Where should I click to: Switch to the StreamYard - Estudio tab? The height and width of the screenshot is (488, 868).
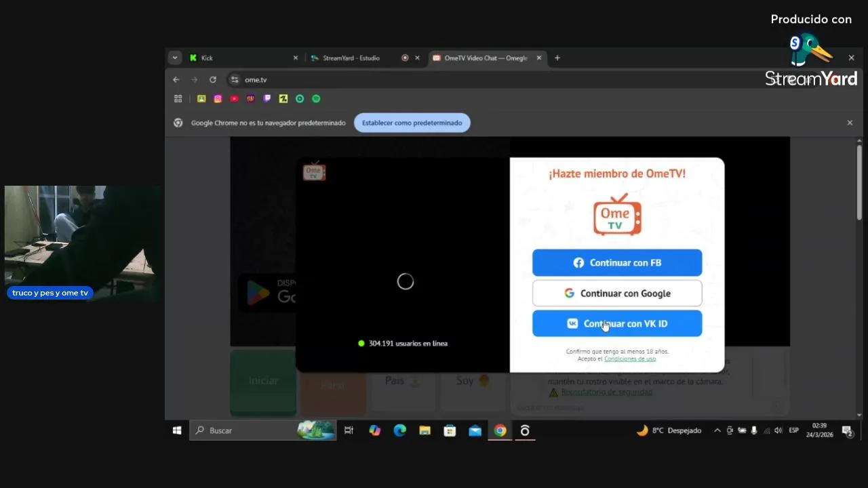click(364, 58)
